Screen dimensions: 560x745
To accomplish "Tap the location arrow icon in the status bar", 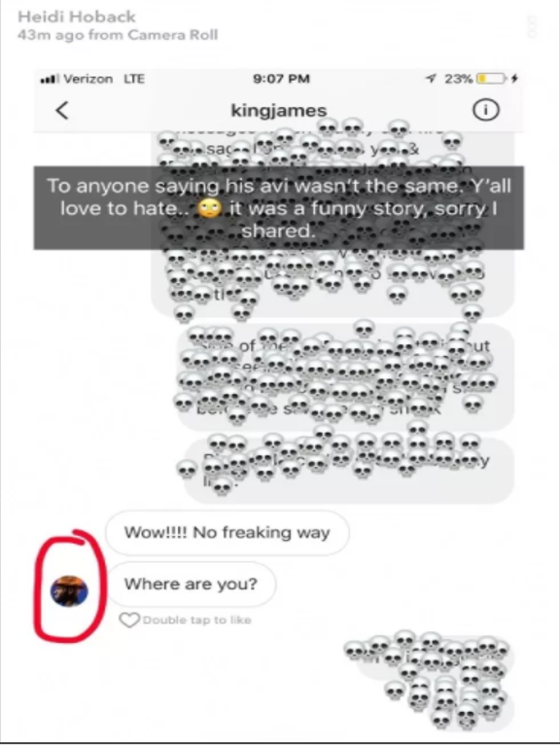I will click(432, 79).
